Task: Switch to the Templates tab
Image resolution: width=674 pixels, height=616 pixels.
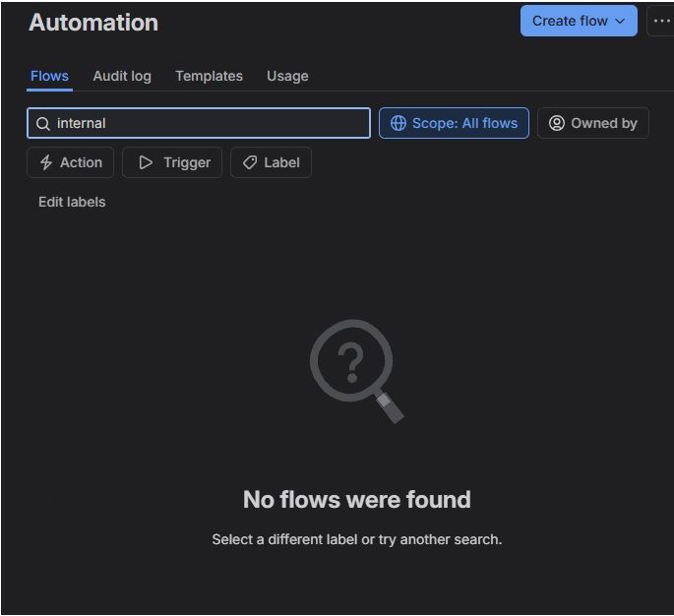Action: click(209, 76)
